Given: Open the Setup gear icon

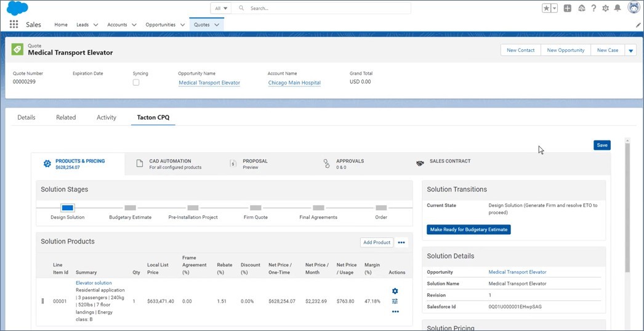Looking at the screenshot, I should (606, 8).
